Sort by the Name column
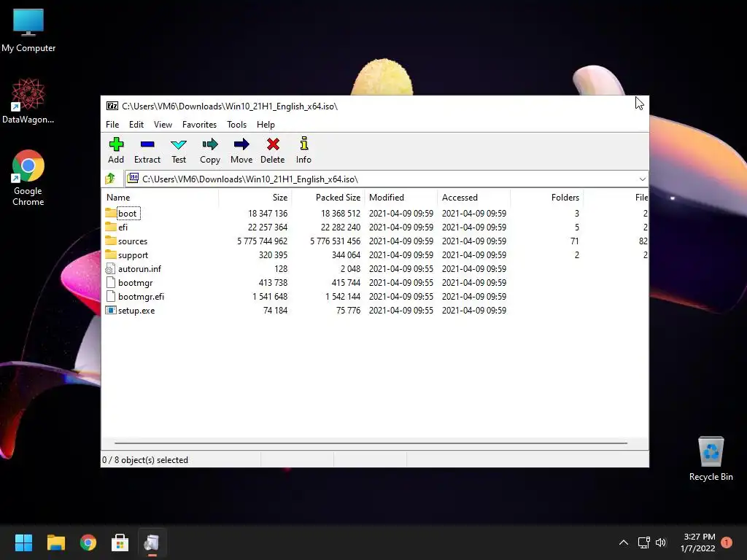Viewport: 747px width, 560px height. tap(160, 197)
